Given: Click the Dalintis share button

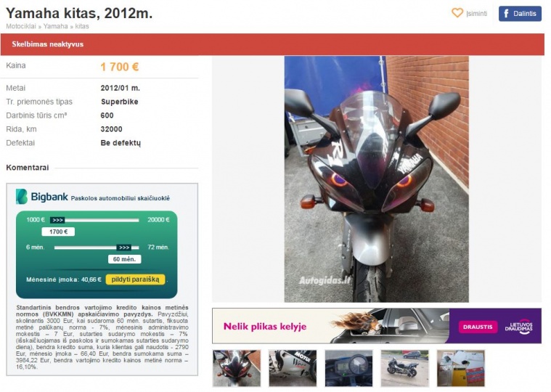Looking at the screenshot, I should [520, 14].
